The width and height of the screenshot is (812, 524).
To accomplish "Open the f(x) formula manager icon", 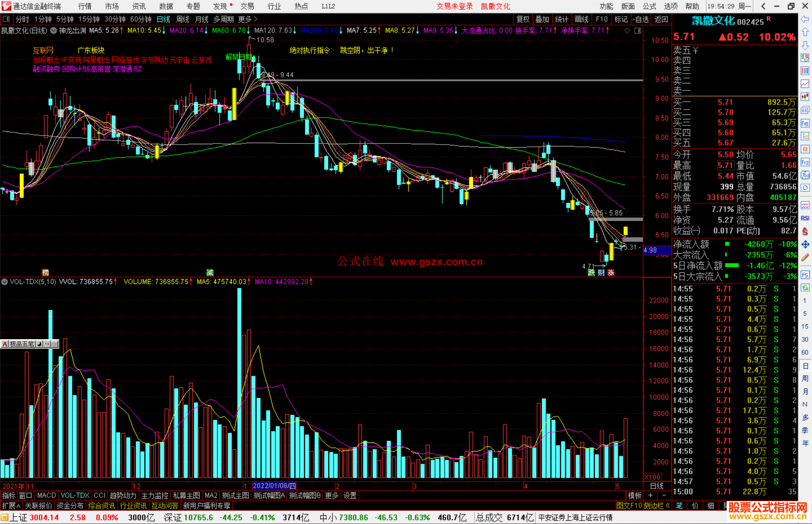I will (805, 175).
